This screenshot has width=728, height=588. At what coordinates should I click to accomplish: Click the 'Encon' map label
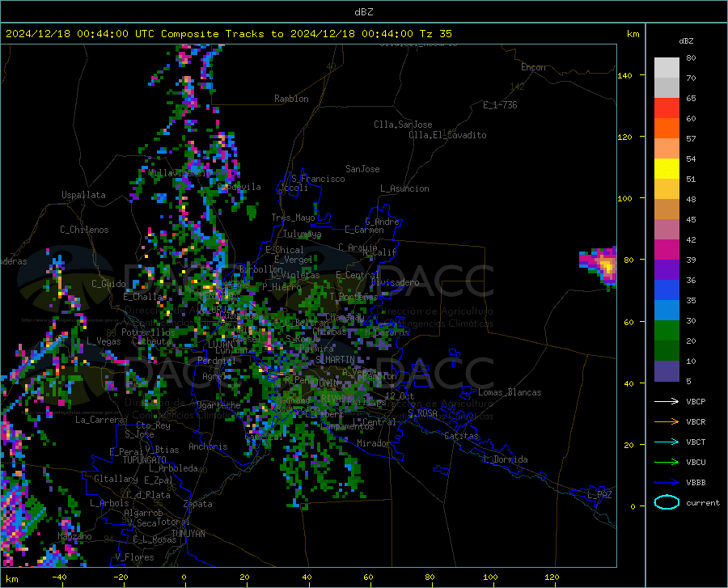click(533, 67)
